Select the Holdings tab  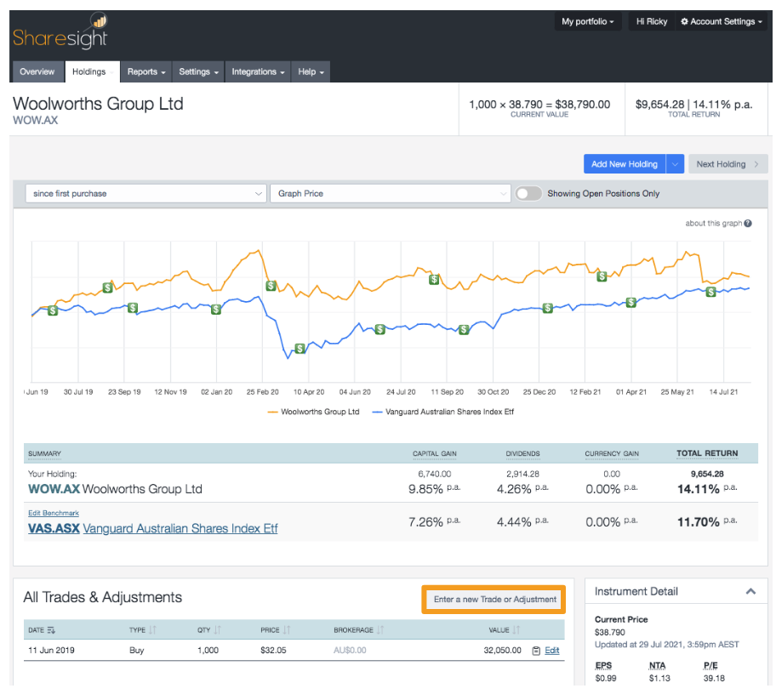tap(92, 71)
